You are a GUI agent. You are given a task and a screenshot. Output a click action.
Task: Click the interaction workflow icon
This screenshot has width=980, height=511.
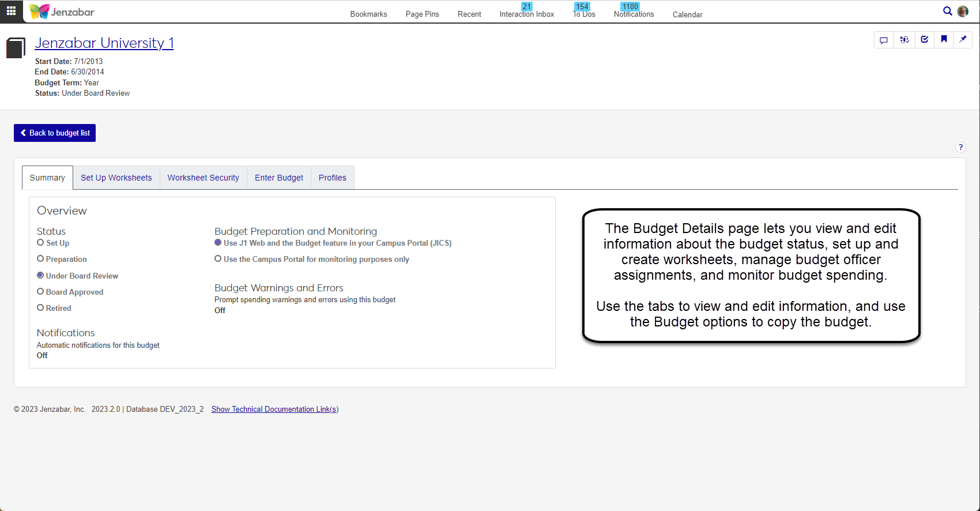click(904, 40)
